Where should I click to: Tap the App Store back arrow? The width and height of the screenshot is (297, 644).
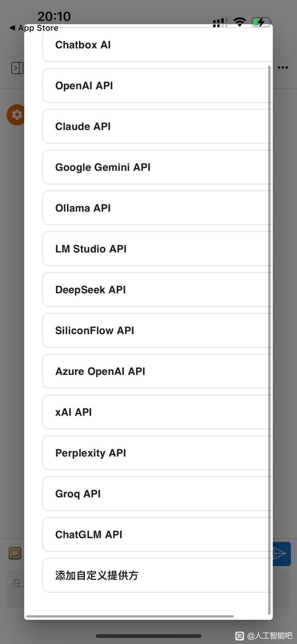pos(12,28)
